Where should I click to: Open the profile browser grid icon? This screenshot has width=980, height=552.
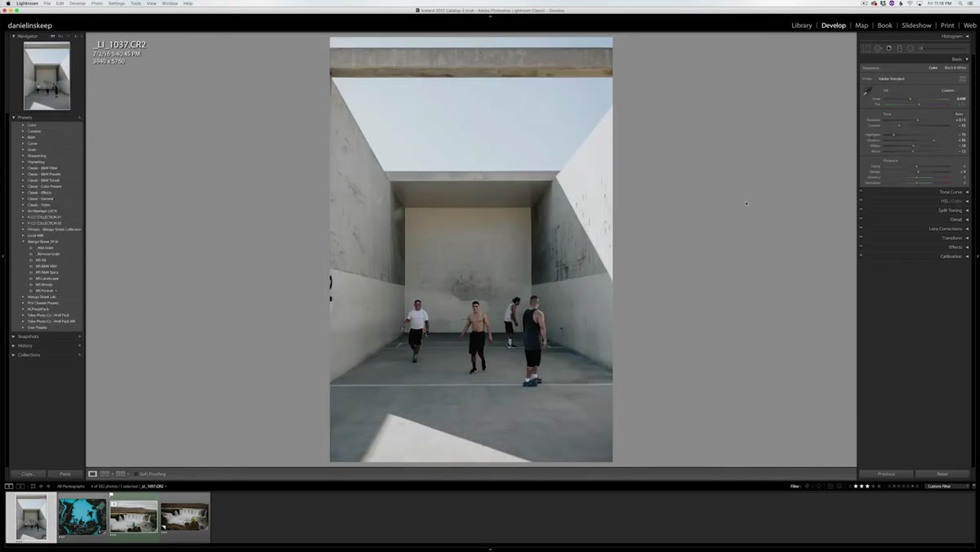[x=963, y=78]
